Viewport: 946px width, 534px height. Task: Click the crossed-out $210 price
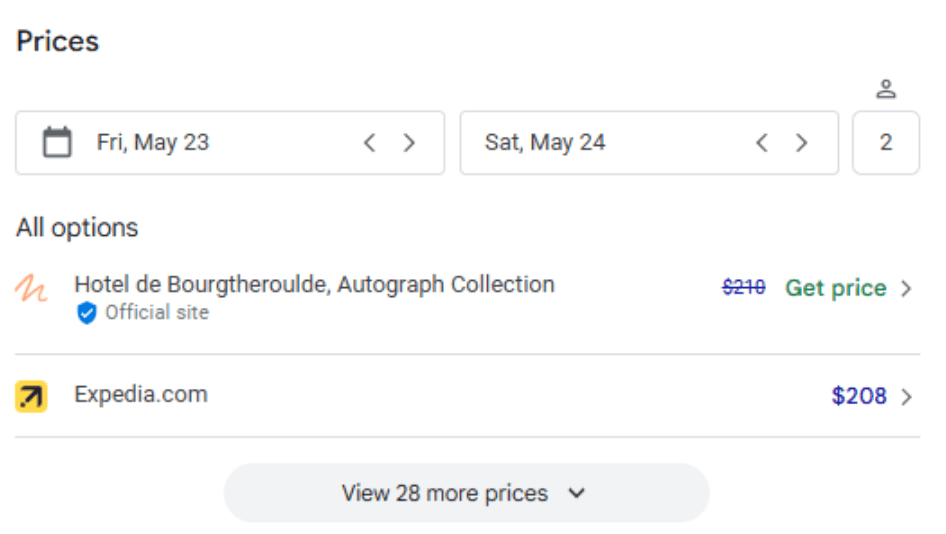tap(744, 287)
